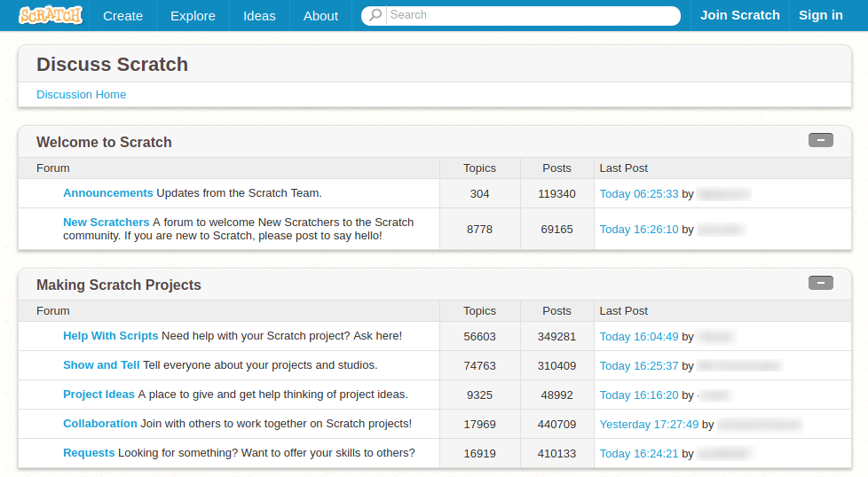Open last post Today 16:04:49
Screen dimensions: 868x477
pyautogui.click(x=639, y=337)
